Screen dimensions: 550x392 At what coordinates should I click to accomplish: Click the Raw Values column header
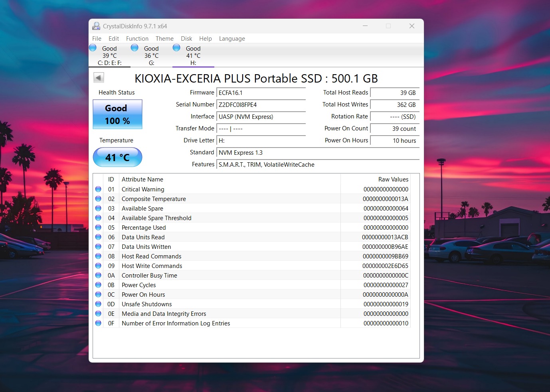click(376, 179)
